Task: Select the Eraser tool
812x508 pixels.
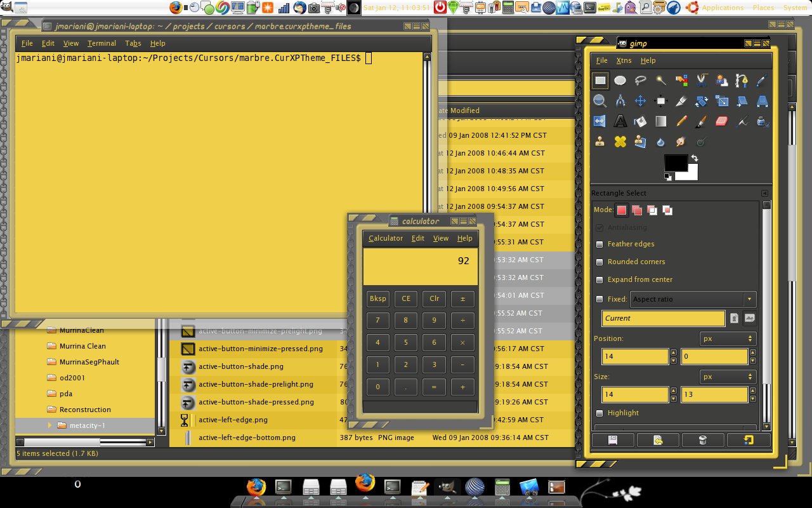Action: point(722,121)
